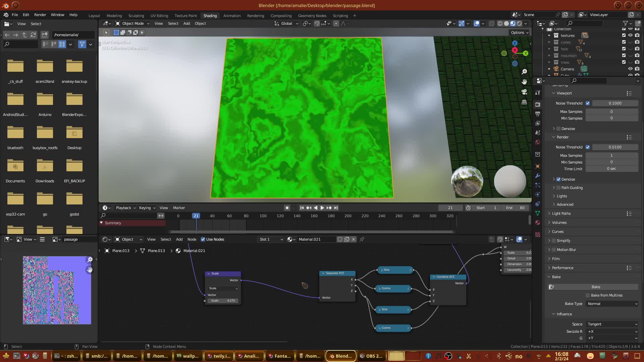Screen dimensions: 644x362
Task: Pin the node editor material
Action: point(362,239)
